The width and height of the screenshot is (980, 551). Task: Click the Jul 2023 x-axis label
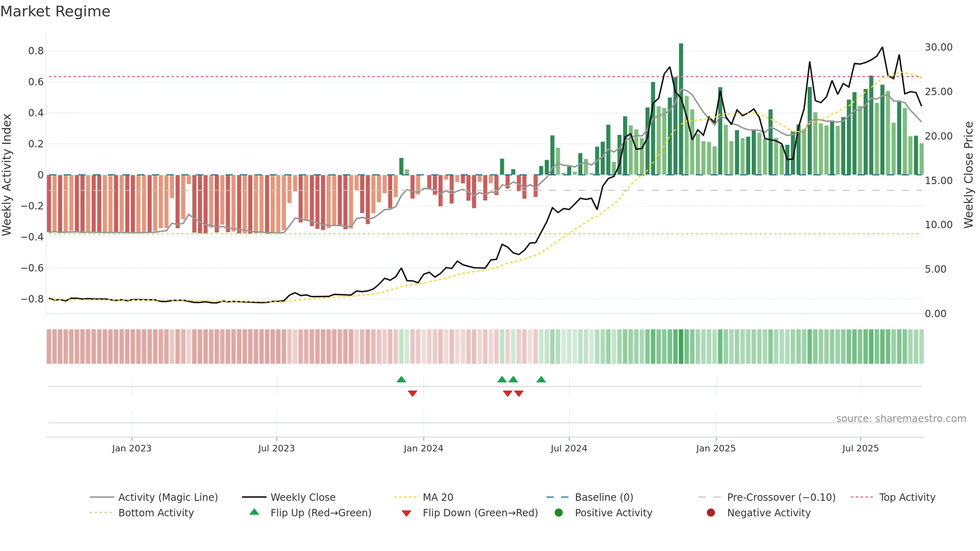click(x=276, y=448)
